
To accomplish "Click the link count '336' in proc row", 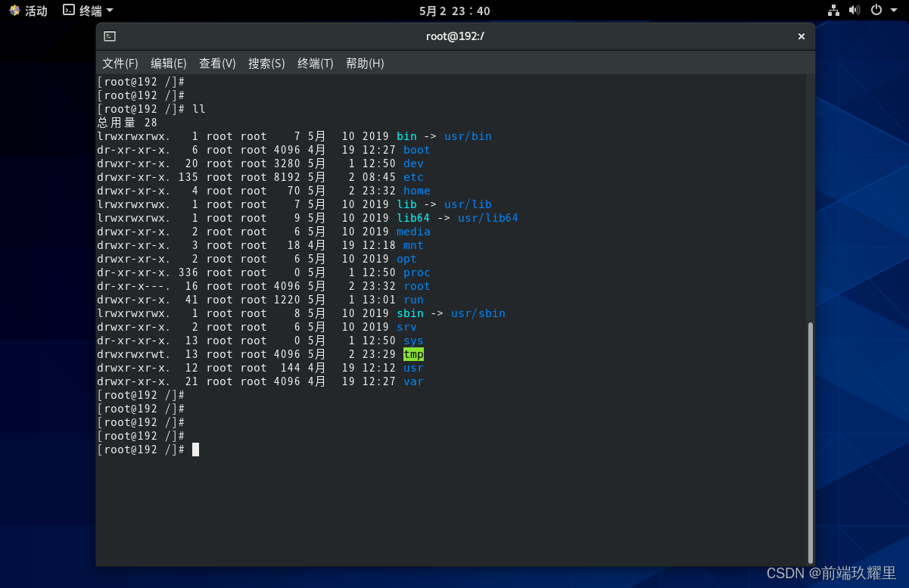I will click(x=188, y=272).
